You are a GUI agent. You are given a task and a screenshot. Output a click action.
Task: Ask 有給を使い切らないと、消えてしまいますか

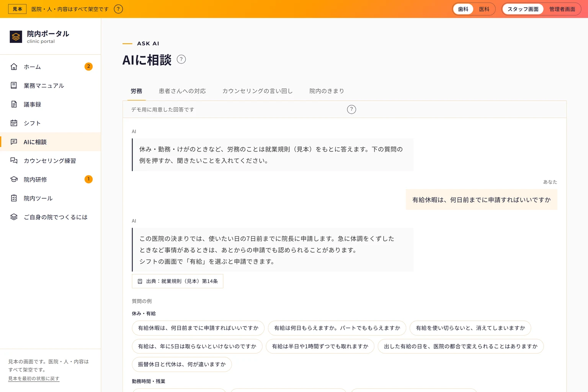click(x=470, y=328)
